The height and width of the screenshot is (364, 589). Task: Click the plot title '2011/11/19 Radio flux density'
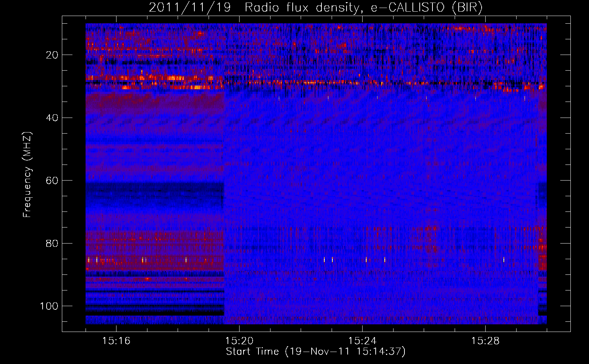[316, 8]
